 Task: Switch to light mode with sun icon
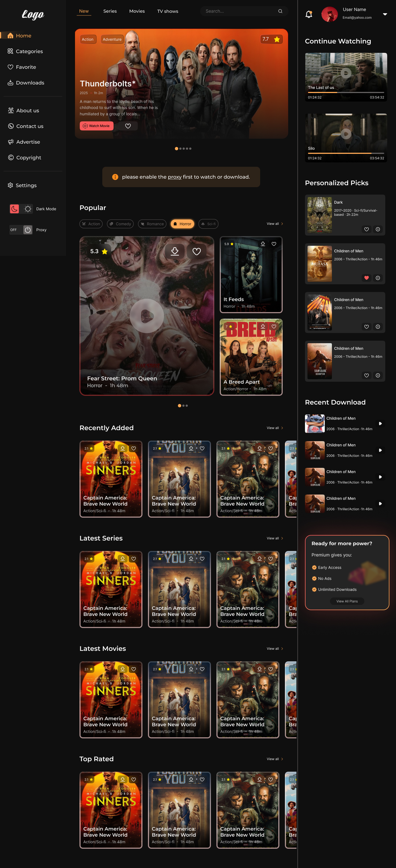coord(28,209)
